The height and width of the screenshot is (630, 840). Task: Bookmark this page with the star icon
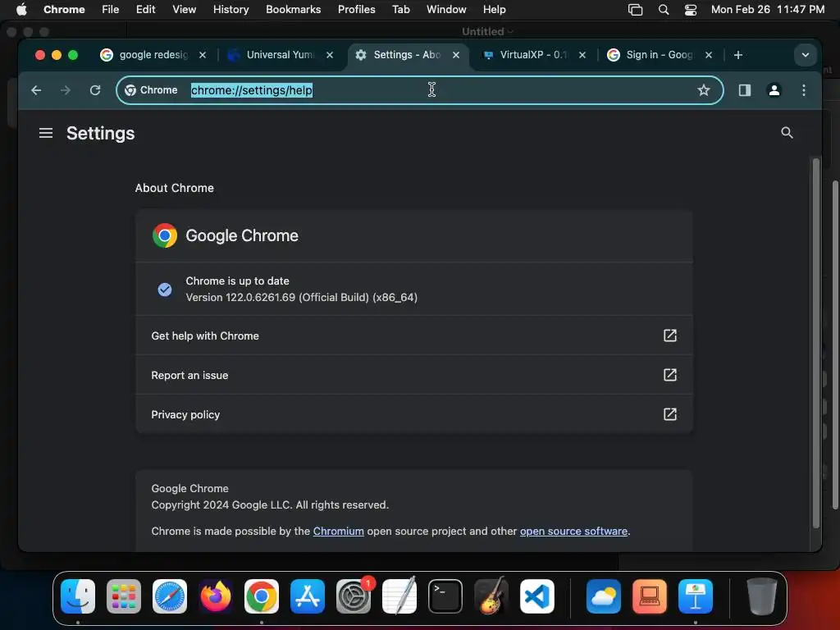[x=703, y=90]
